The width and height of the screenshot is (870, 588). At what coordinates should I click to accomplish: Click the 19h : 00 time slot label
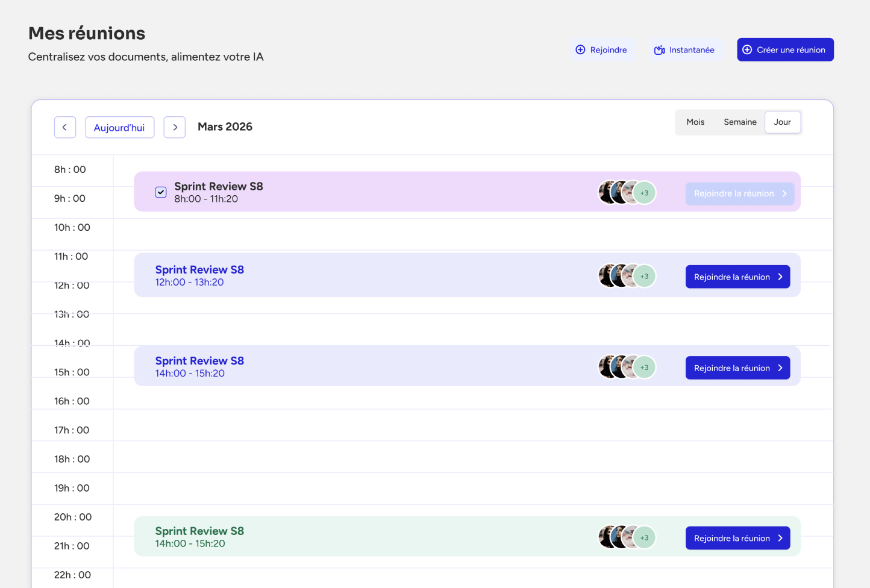click(x=72, y=487)
